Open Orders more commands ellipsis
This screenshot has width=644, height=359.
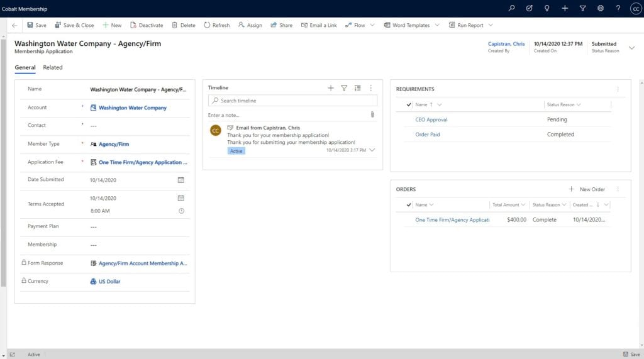618,189
